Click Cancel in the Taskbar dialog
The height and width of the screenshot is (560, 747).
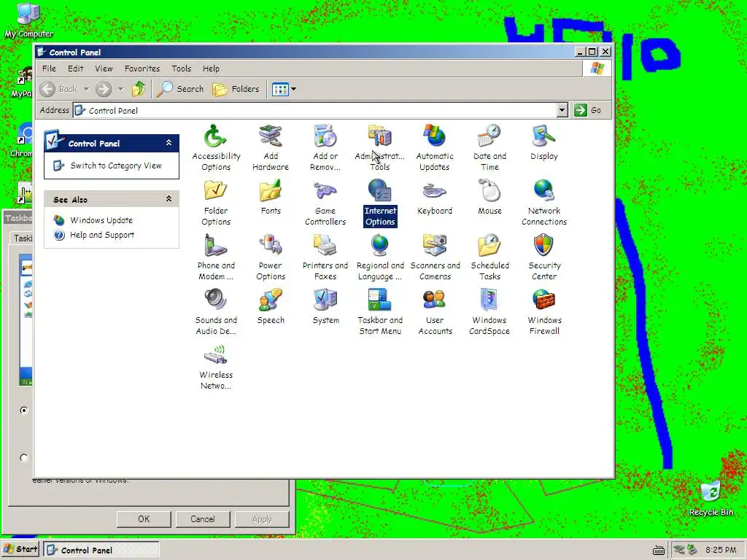click(x=203, y=519)
